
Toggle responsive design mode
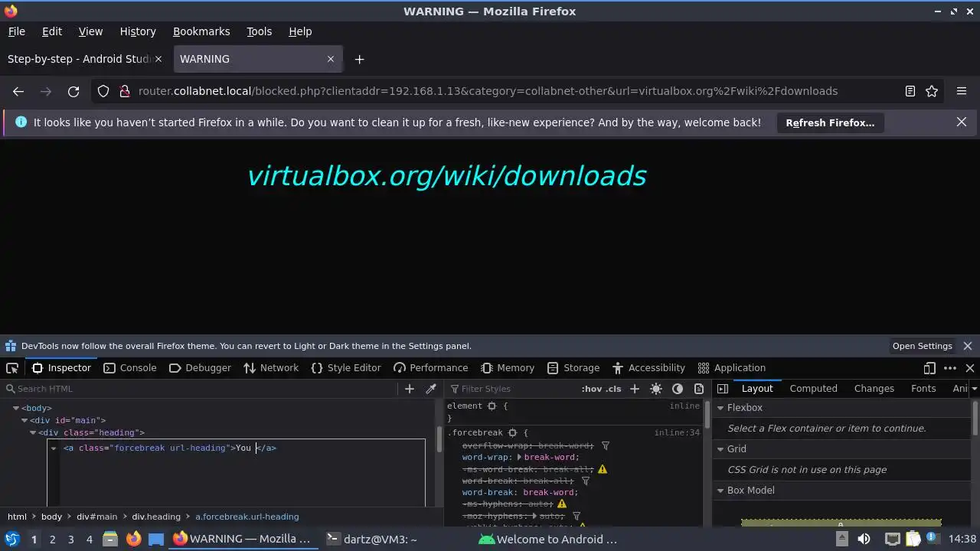tap(929, 368)
